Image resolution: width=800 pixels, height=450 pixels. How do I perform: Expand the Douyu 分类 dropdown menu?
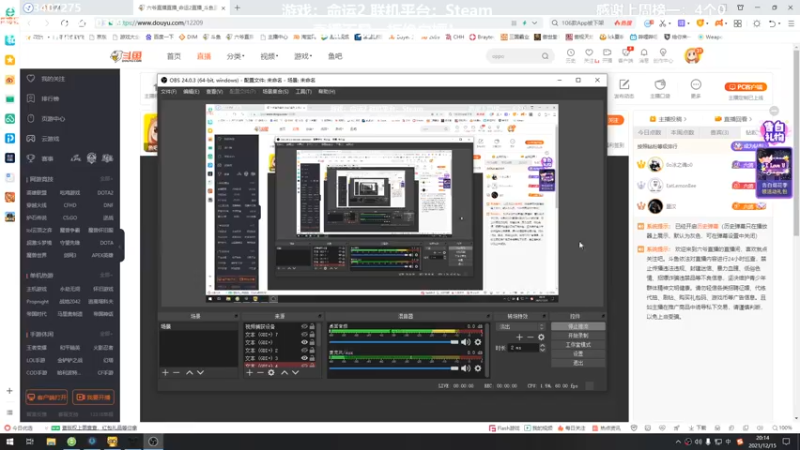[236, 56]
